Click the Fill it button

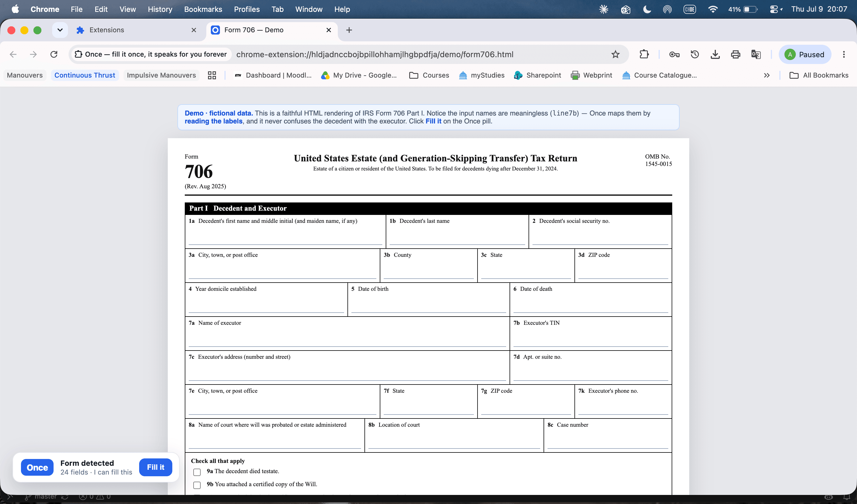point(155,467)
